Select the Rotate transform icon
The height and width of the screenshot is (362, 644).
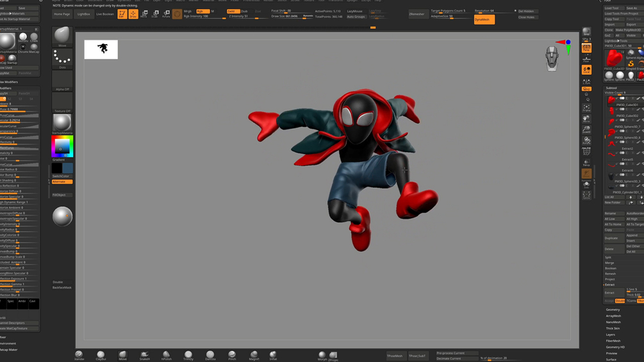point(166,14)
